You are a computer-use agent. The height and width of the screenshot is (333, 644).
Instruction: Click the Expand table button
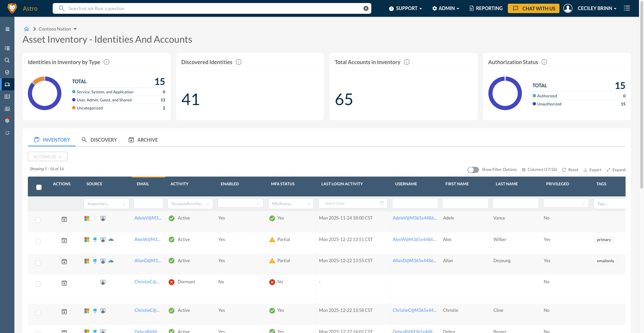[x=616, y=170]
